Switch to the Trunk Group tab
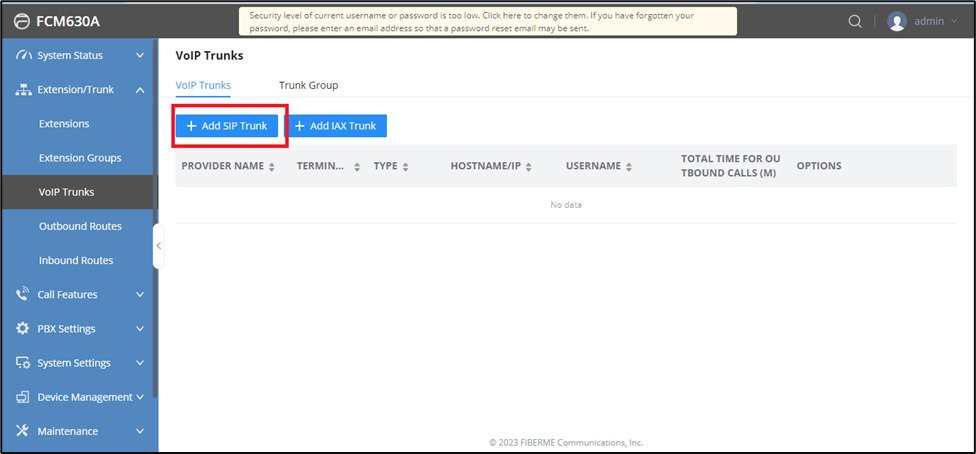The width and height of the screenshot is (976, 454). click(x=309, y=85)
